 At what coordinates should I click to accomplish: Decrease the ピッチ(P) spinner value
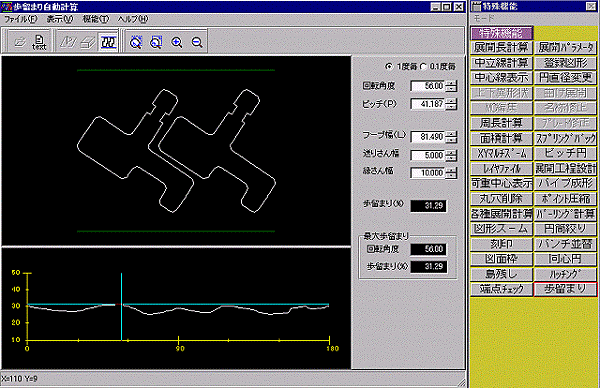452,106
